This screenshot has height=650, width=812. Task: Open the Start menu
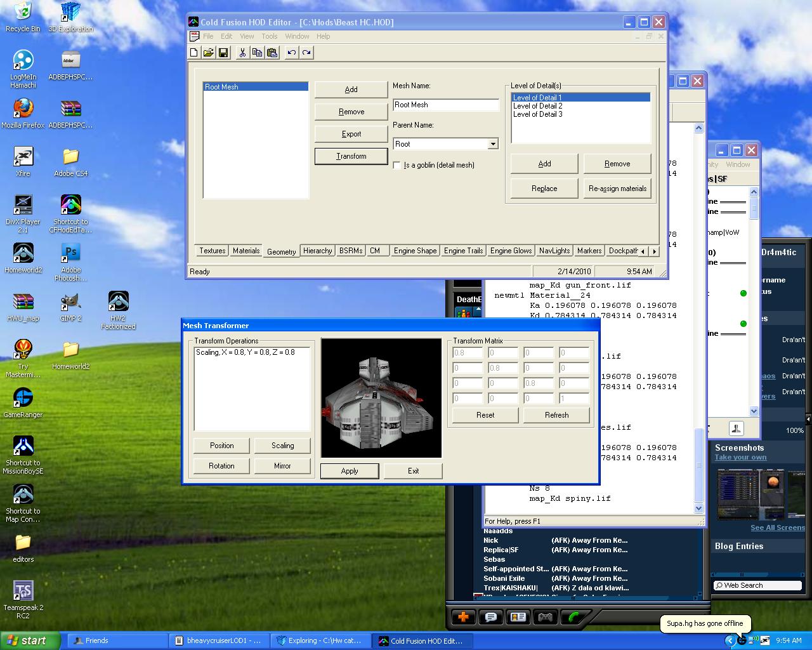point(30,640)
